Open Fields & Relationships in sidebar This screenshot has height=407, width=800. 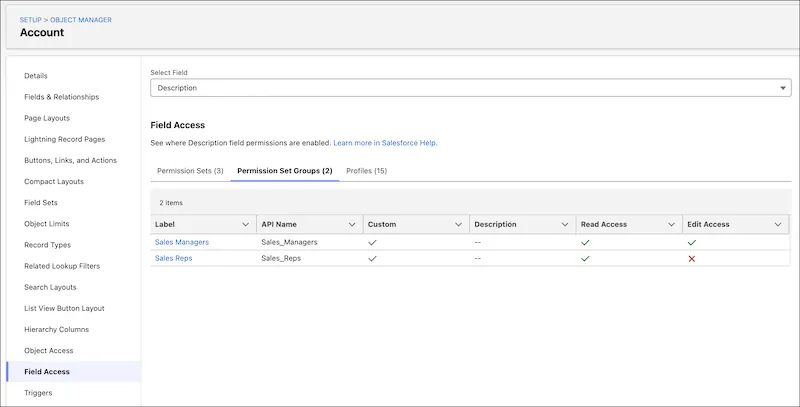click(61, 97)
